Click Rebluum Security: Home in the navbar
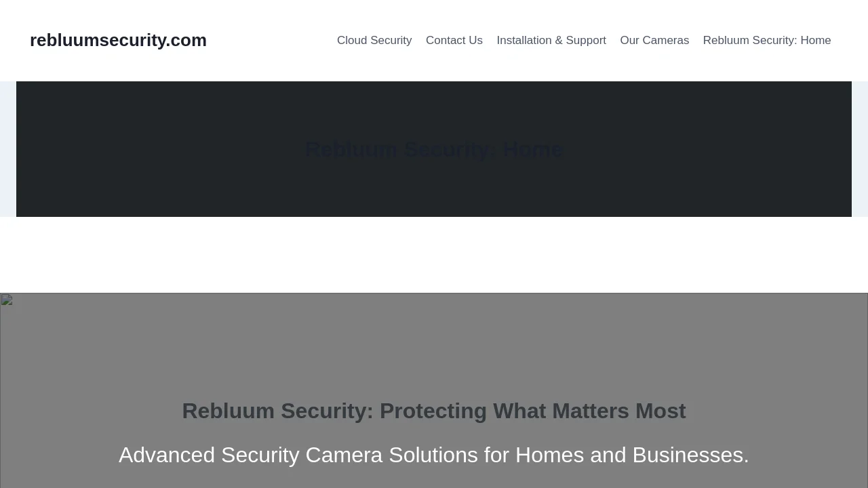This screenshot has height=488, width=868. tap(767, 41)
